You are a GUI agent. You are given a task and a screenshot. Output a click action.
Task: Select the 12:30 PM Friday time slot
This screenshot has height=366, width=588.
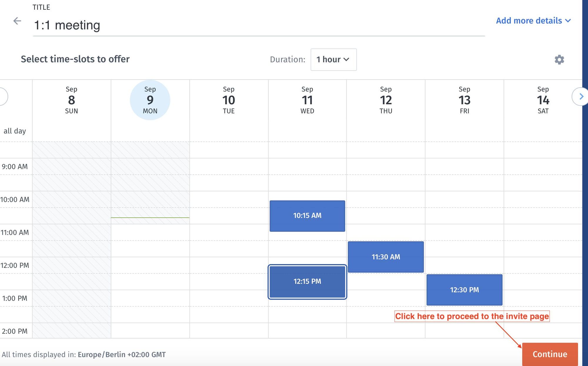point(464,290)
